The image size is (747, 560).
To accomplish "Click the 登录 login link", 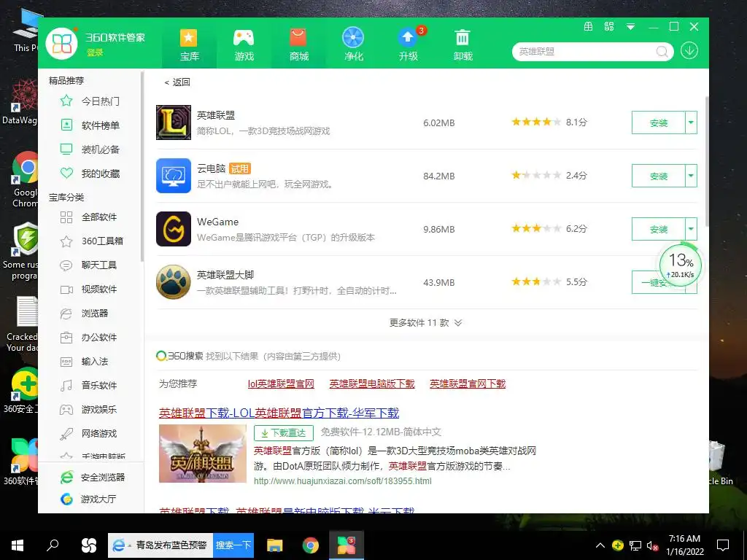I will 95,52.
